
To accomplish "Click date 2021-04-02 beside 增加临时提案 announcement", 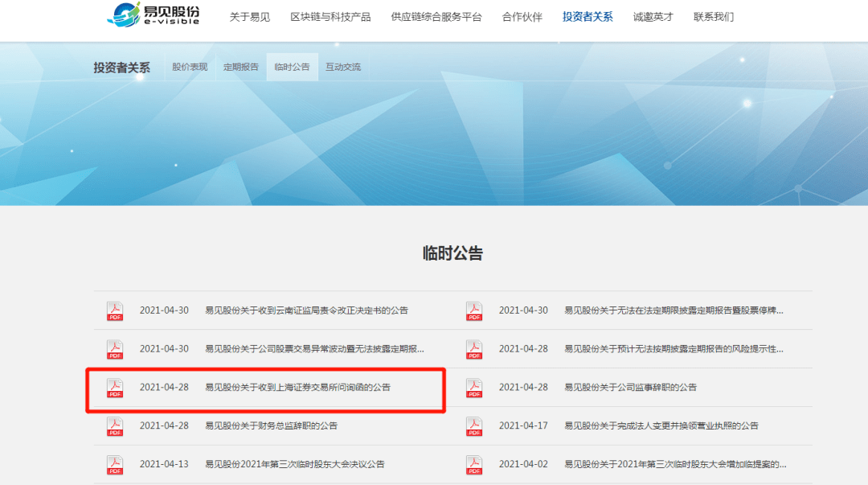I will (523, 464).
